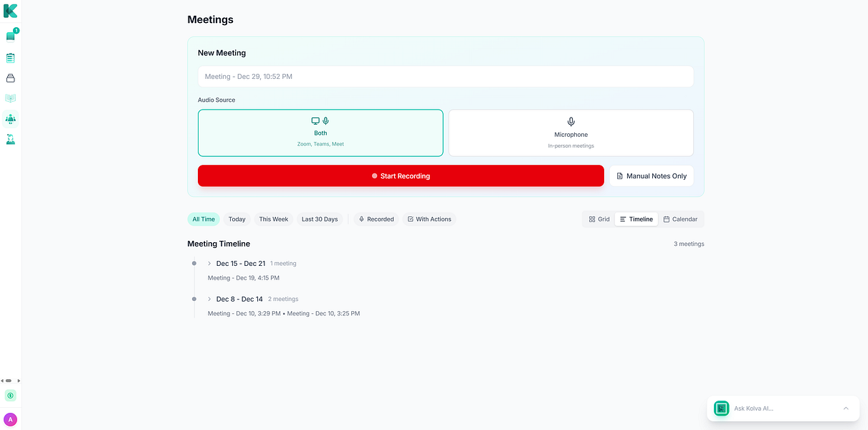Click the Dec 15 - Dec 21 timeline dot

(x=194, y=264)
